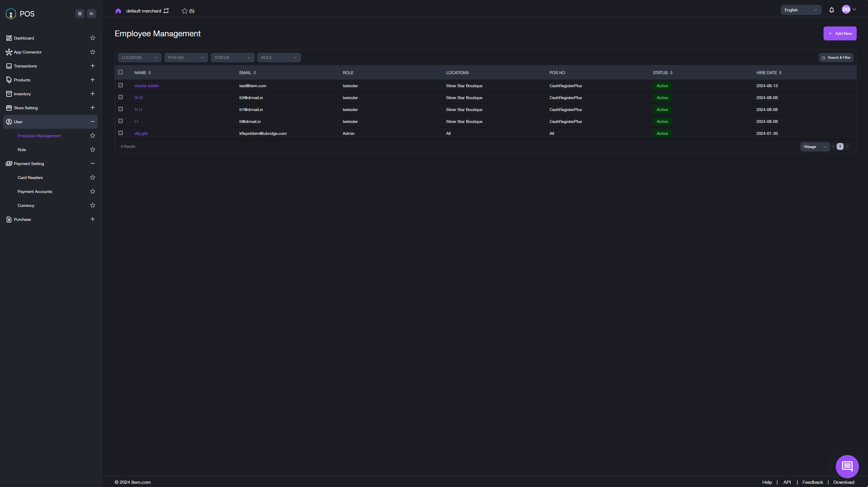Open the apps grid icon

(80, 14)
